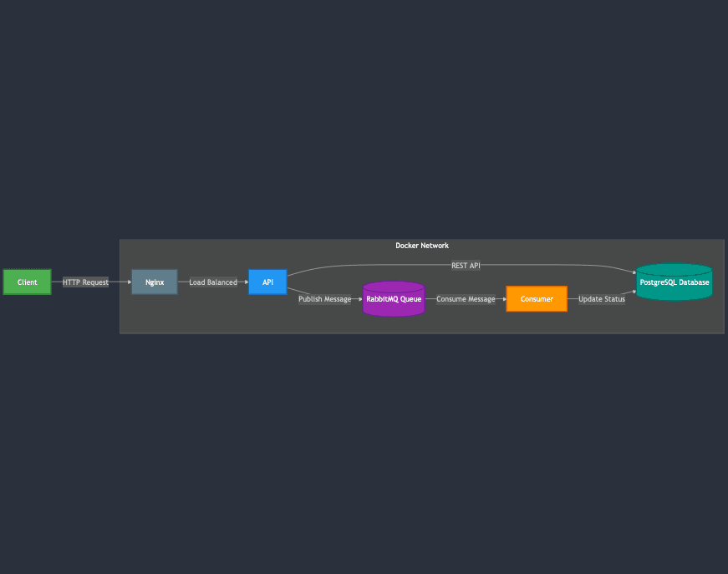The width and height of the screenshot is (728, 574).
Task: Click the Load Balanced edge label
Action: point(213,282)
